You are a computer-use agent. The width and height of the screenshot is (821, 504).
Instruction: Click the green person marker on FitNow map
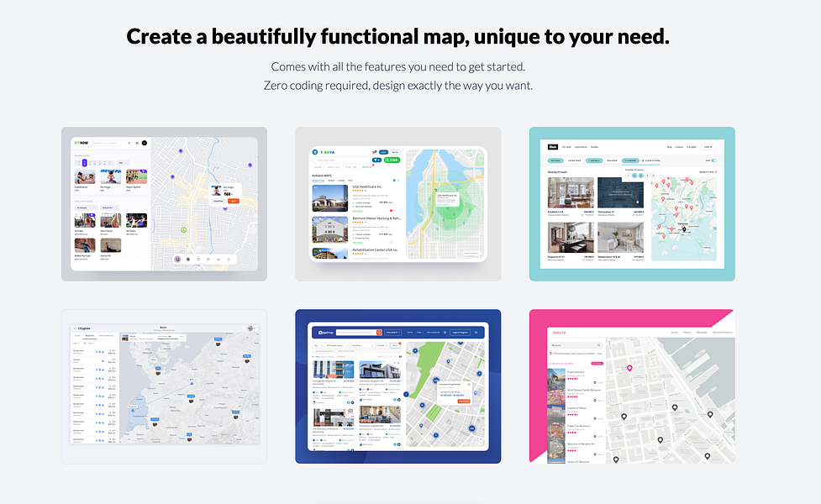184,230
